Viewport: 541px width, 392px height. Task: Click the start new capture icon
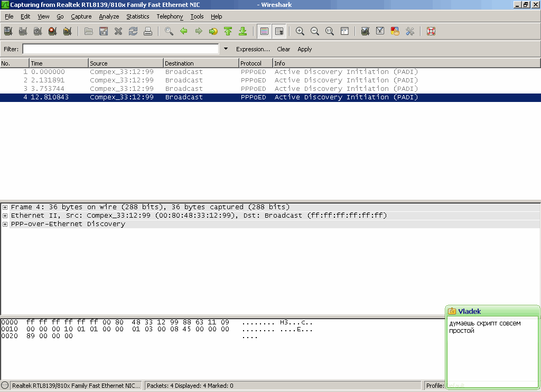click(38, 31)
